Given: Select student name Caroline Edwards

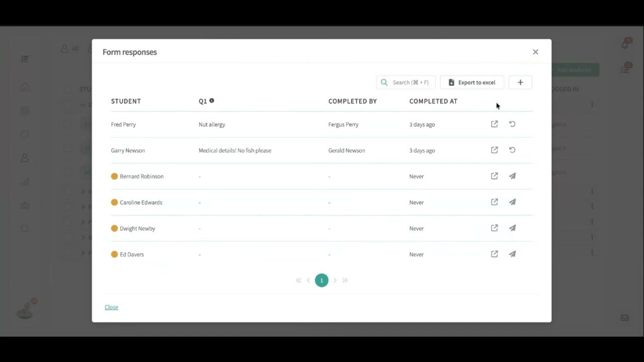Looking at the screenshot, I should 141,202.
